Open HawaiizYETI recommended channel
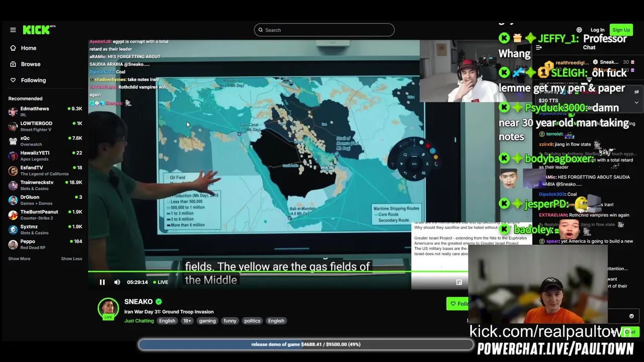 point(45,156)
